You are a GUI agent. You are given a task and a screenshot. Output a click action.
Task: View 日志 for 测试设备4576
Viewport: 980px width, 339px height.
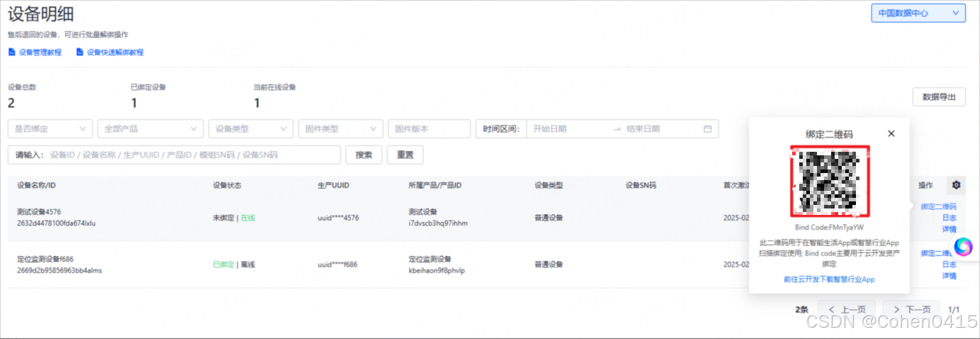(949, 218)
